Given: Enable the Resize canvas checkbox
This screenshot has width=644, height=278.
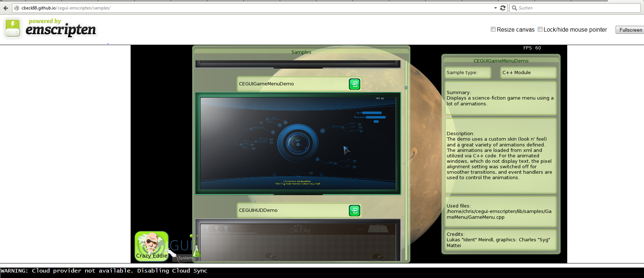Looking at the screenshot, I should point(493,29).
